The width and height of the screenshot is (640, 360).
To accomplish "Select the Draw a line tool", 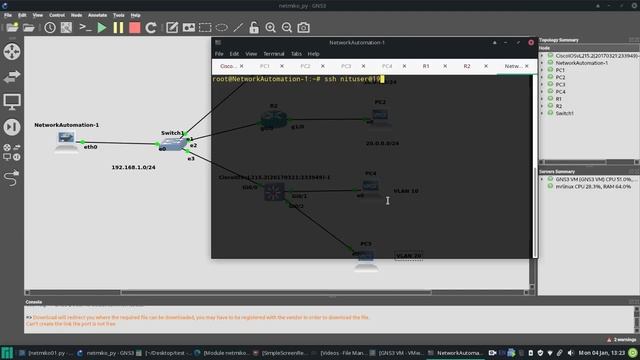I will [x=238, y=27].
